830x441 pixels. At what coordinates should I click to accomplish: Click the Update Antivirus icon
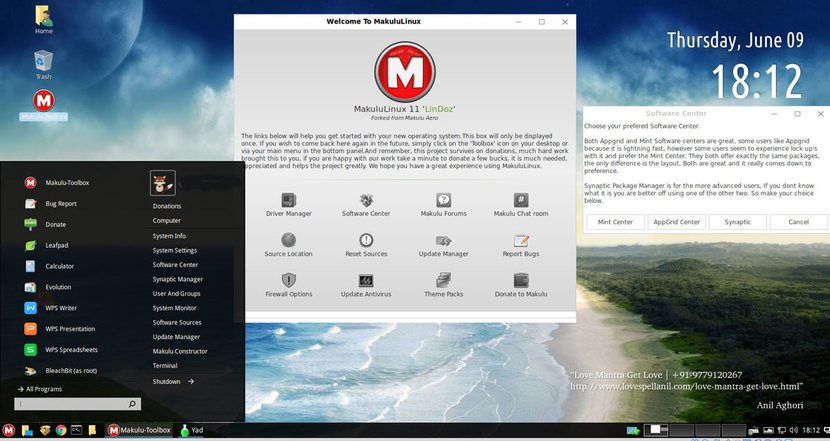(x=365, y=281)
